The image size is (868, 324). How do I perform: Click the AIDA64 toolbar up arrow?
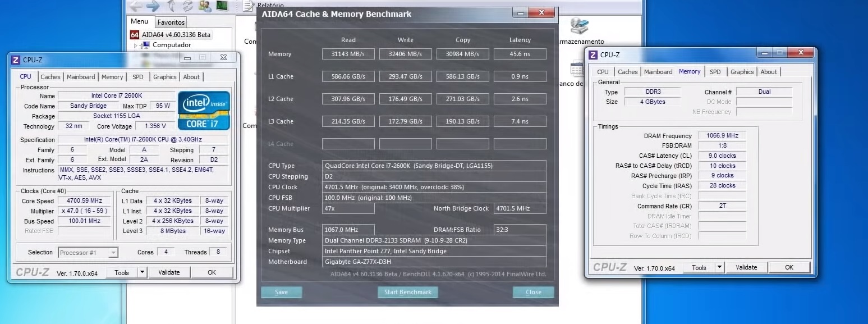(x=171, y=6)
